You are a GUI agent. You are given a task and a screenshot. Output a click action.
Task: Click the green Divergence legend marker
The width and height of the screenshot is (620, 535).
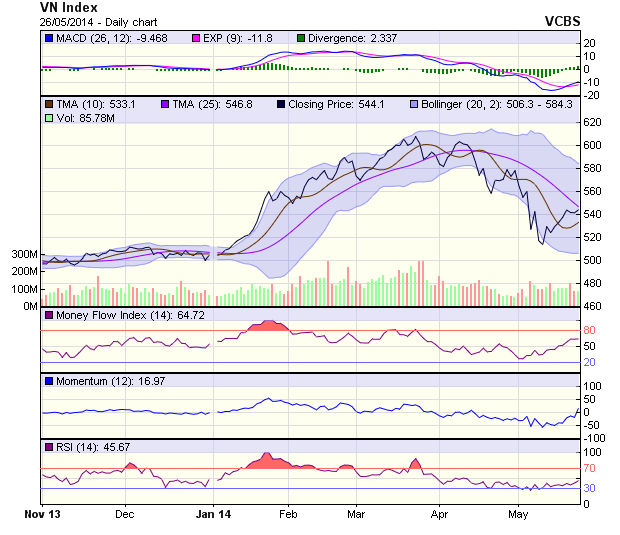coord(300,38)
